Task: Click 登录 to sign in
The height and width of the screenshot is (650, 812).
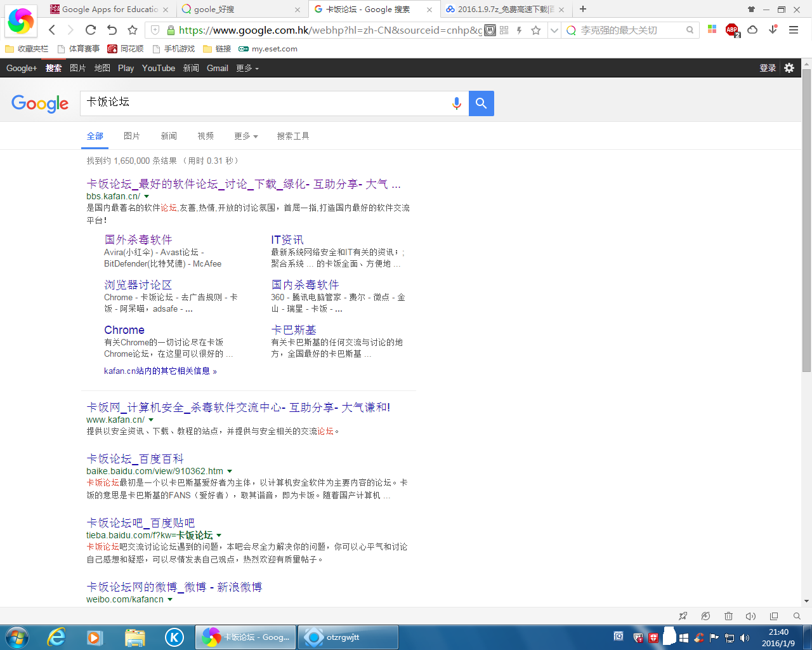Action: tap(768, 68)
